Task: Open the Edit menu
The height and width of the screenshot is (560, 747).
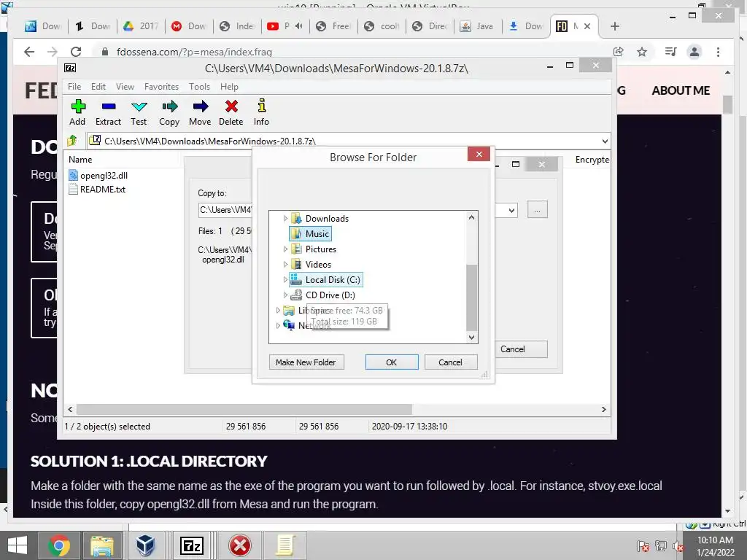Action: pyautogui.click(x=98, y=87)
